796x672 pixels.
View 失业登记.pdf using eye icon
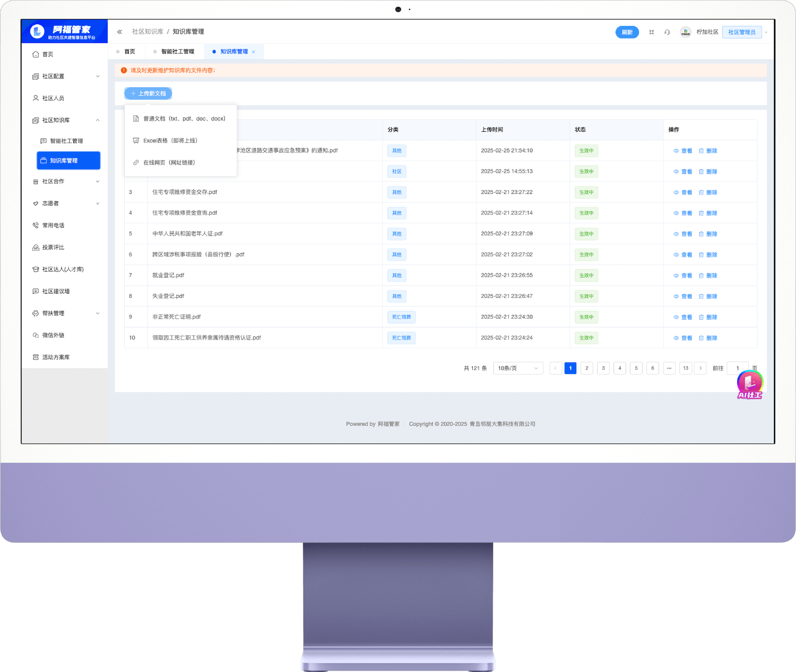click(676, 296)
